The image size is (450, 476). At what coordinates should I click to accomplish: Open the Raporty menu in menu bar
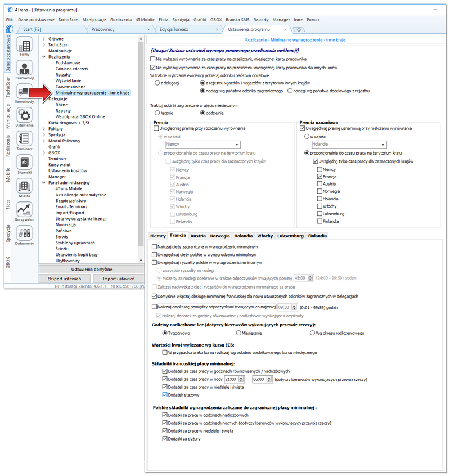click(x=261, y=20)
